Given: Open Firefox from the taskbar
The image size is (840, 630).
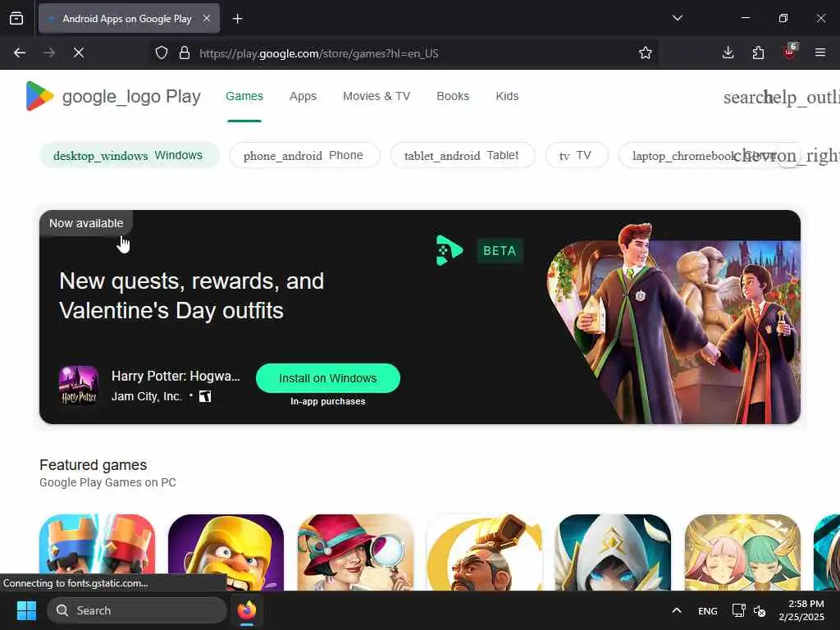Looking at the screenshot, I should click(246, 610).
